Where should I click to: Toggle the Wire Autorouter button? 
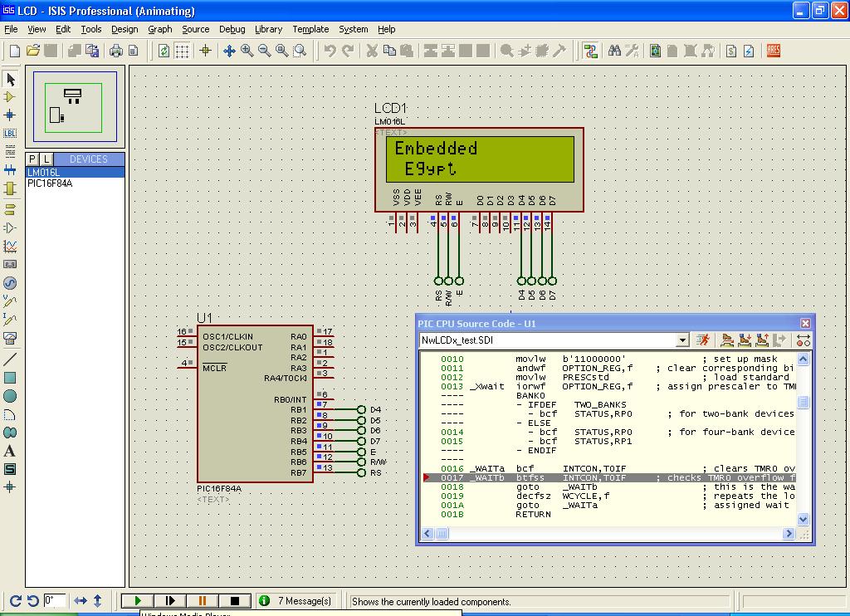[x=590, y=51]
